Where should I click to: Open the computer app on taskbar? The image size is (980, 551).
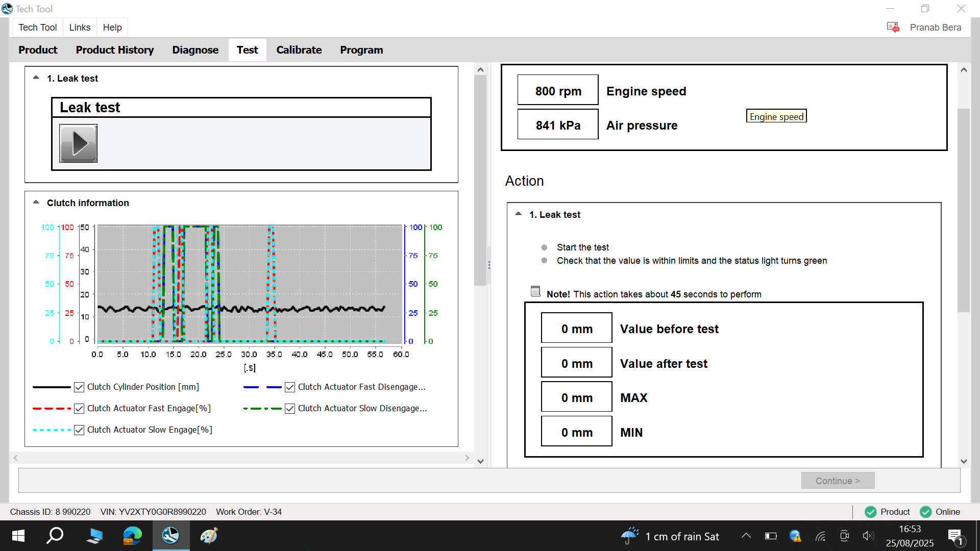click(x=94, y=536)
